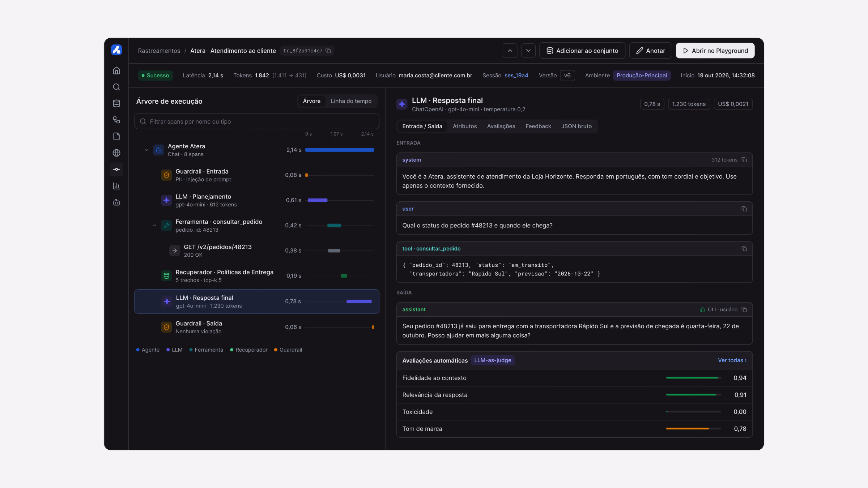Viewport: 868px width, 488px height.
Task: Open the search icon in the sidebar
Action: click(116, 87)
